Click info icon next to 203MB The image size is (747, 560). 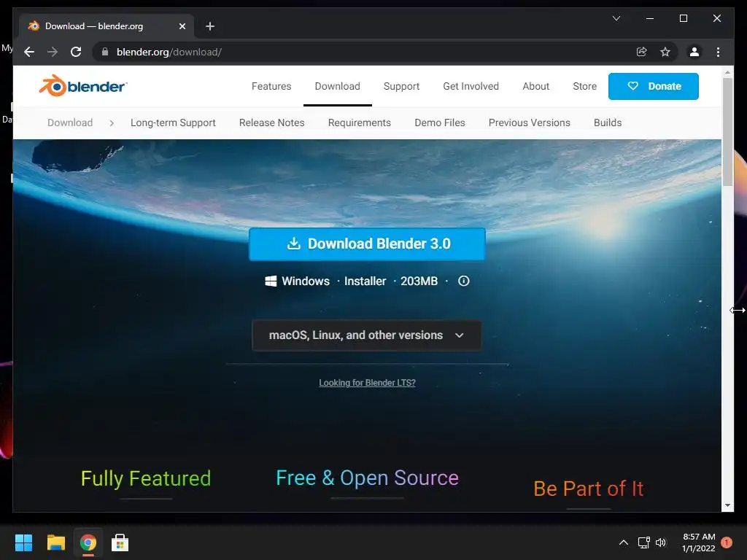click(463, 281)
